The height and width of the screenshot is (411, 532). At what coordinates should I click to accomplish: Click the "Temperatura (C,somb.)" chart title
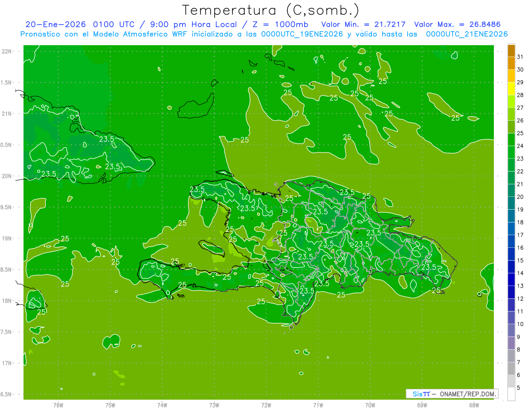271,10
